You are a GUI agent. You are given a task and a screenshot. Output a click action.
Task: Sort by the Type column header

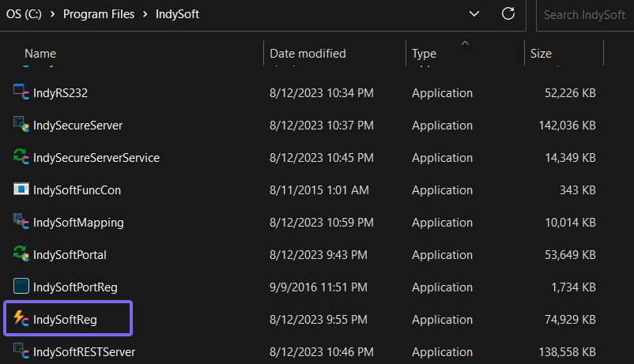pos(424,54)
